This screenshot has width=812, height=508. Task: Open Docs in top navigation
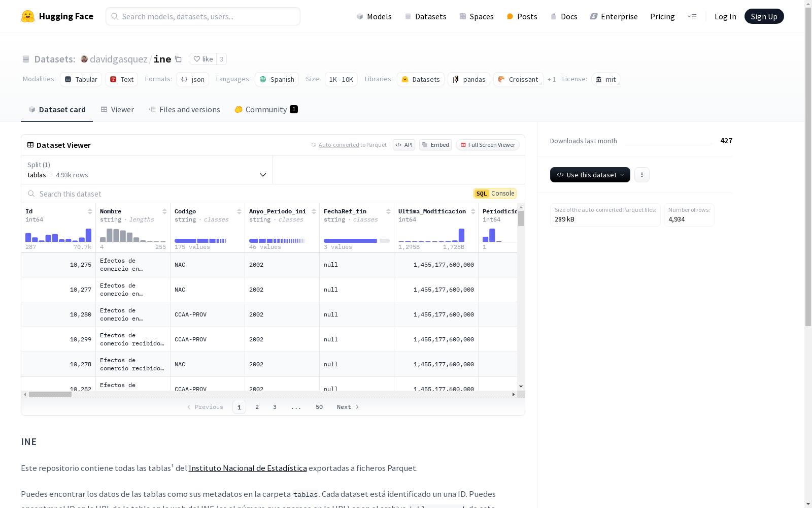(564, 16)
